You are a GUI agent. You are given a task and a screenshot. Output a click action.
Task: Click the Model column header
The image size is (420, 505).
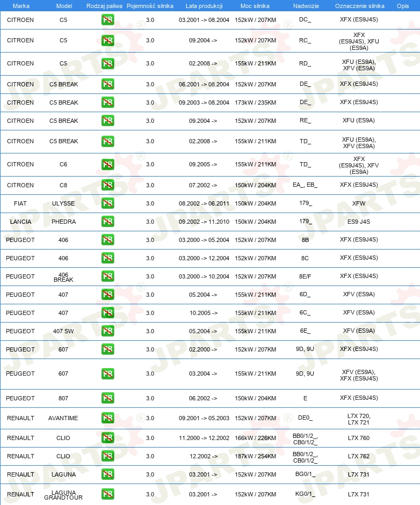coord(64,6)
